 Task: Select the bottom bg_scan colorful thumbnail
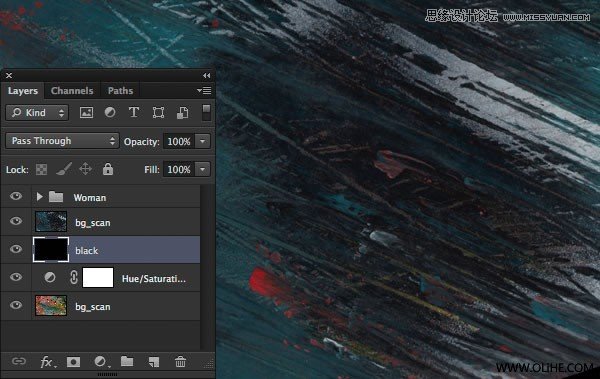pos(51,305)
